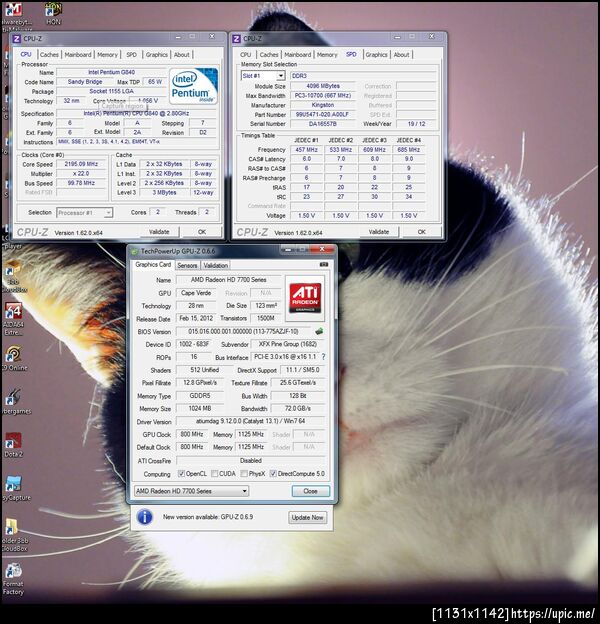Image resolution: width=600 pixels, height=624 pixels.
Task: Switch to Mainboard tab in left CPU-Z
Action: pos(78,55)
